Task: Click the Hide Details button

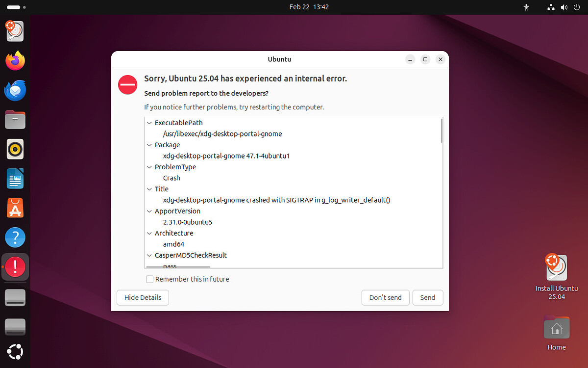Action: 143,297
